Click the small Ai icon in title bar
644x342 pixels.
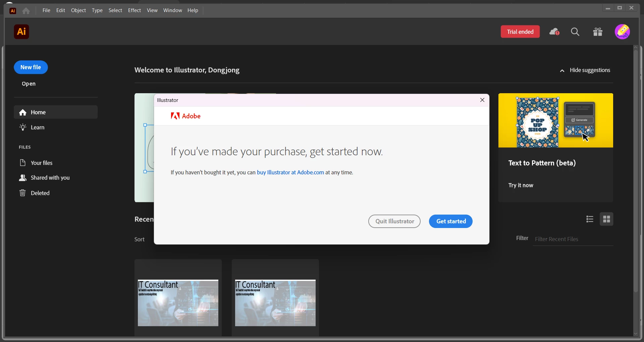click(13, 11)
